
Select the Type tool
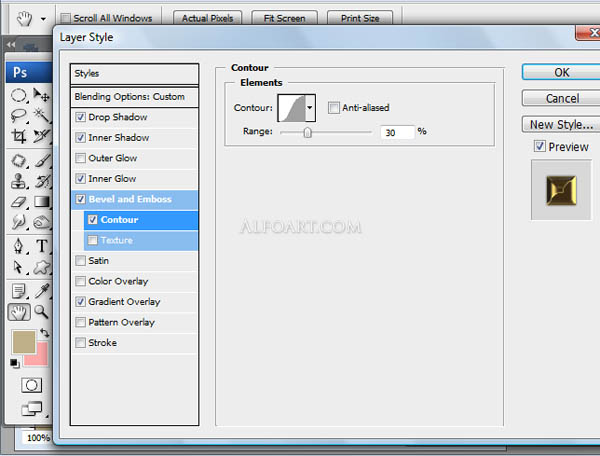coord(41,246)
